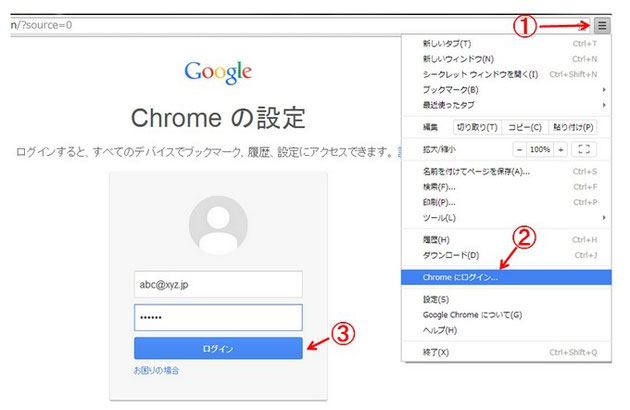Click the blue ログイン button
The height and width of the screenshot is (410, 630).
(x=218, y=348)
